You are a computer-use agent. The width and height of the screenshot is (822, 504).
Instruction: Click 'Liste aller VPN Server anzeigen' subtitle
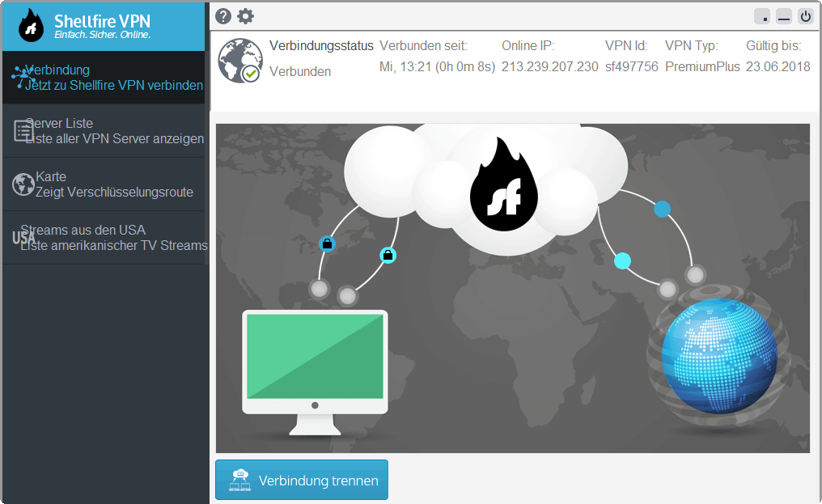(x=114, y=139)
